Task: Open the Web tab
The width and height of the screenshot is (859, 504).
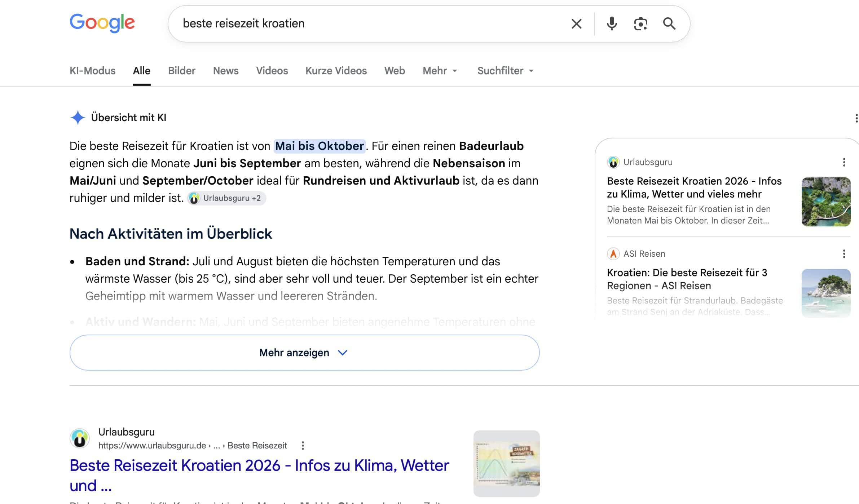Action: [x=395, y=71]
